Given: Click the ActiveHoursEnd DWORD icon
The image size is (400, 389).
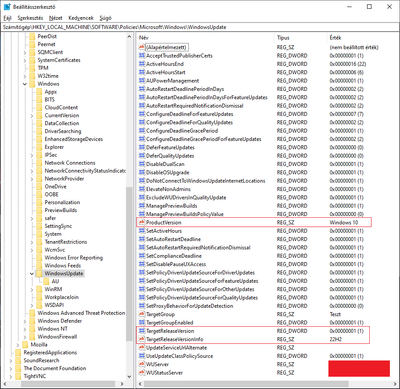Looking at the screenshot, I should click(x=142, y=64).
